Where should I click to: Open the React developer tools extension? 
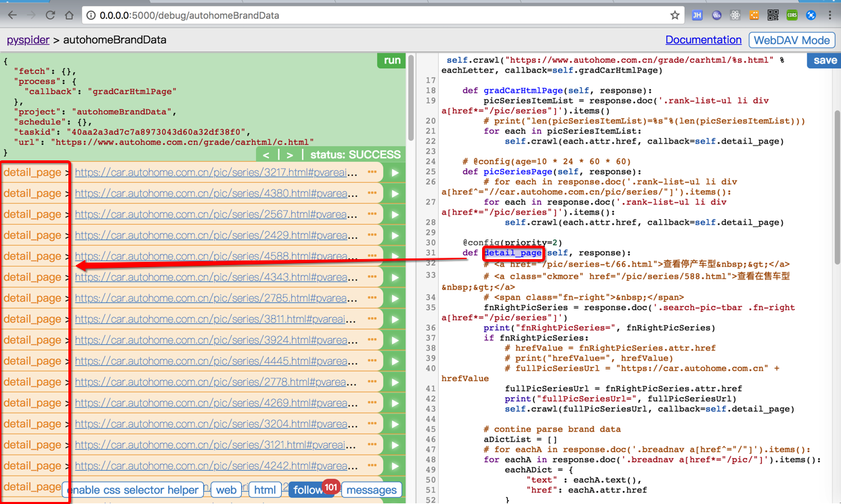735,15
